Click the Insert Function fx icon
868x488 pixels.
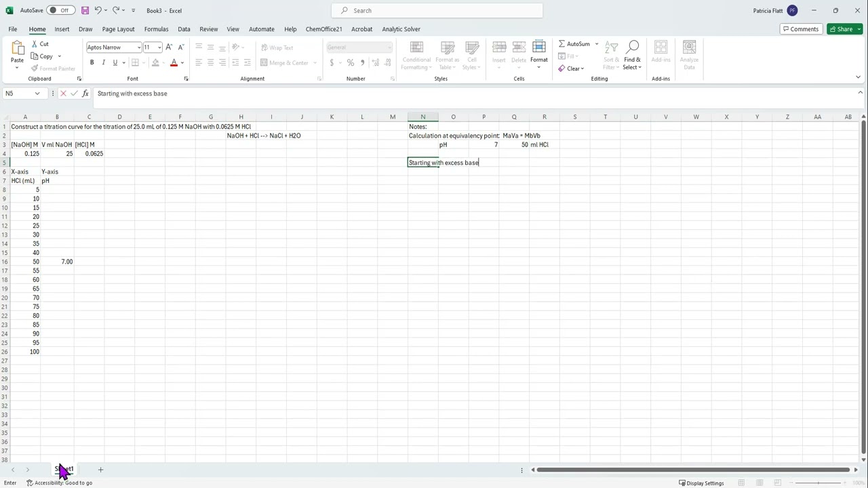tap(85, 94)
